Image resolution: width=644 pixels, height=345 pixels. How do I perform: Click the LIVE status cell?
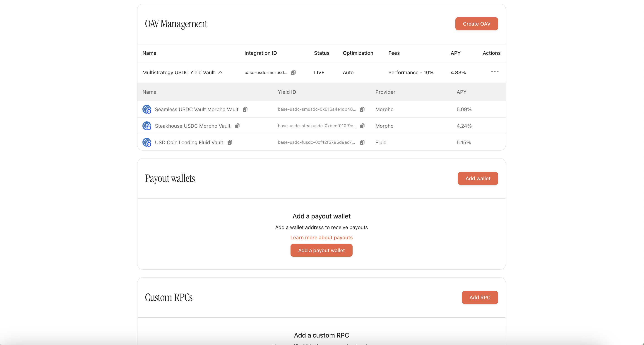(319, 72)
